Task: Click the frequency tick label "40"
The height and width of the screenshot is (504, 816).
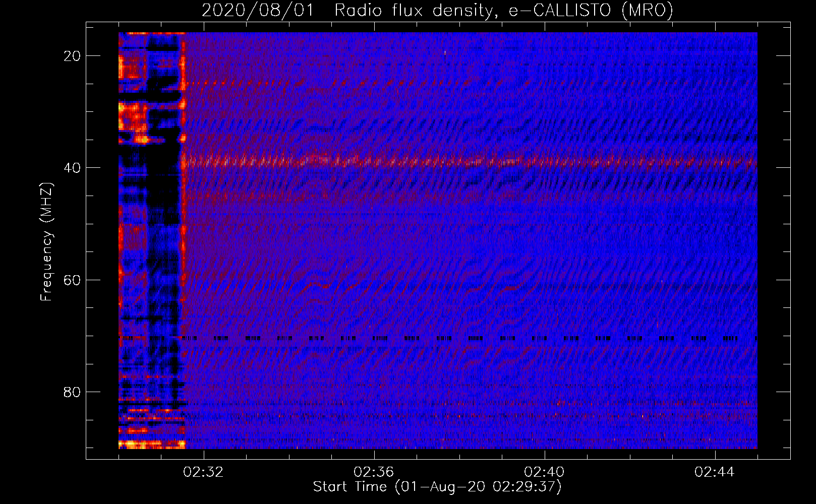Action: point(72,168)
